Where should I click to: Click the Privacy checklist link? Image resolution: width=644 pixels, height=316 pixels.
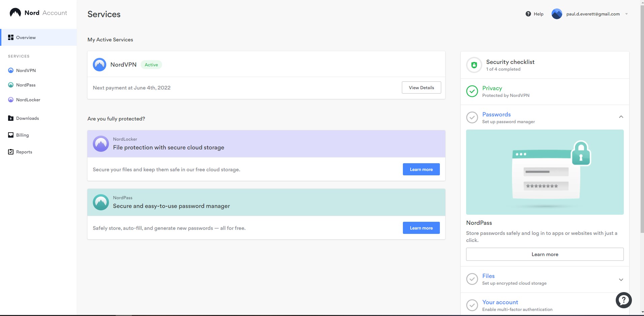492,88
